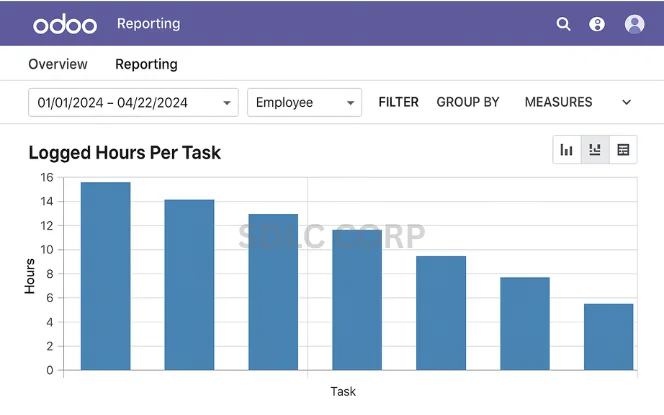Click Reporting title in purple header
Viewport: 664px width, 415px height.
(x=149, y=24)
